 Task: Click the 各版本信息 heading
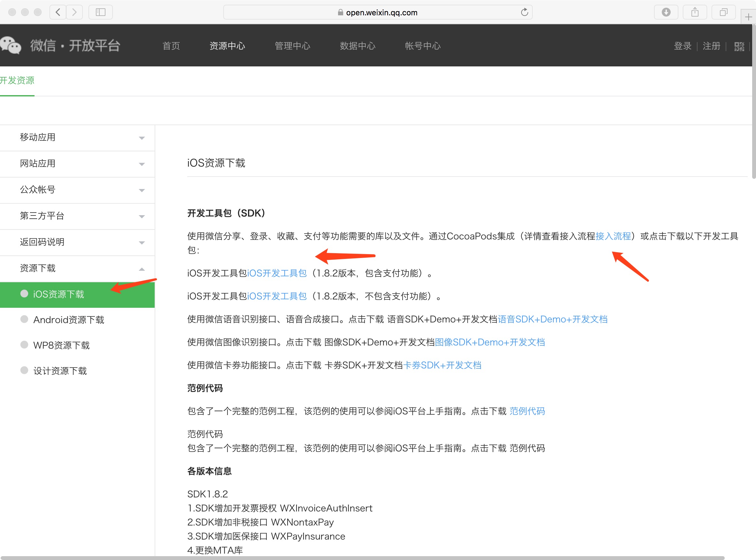point(209,471)
